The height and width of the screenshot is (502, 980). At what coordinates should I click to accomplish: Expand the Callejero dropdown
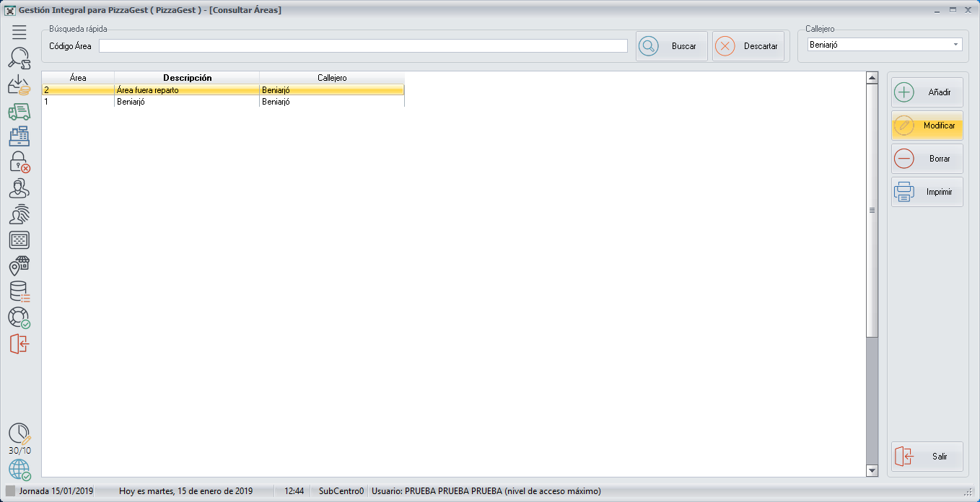[956, 45]
